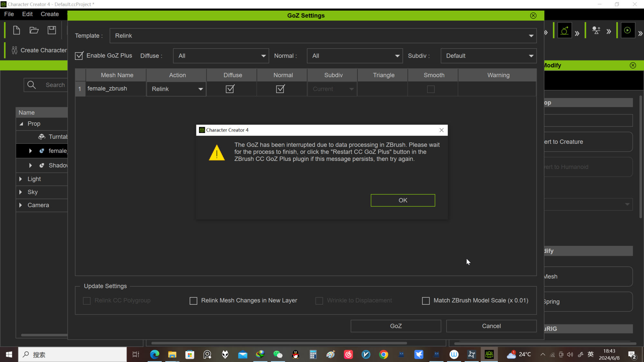Screen dimensions: 644x362
Task: Click the Triangle column header
Action: [x=383, y=75]
